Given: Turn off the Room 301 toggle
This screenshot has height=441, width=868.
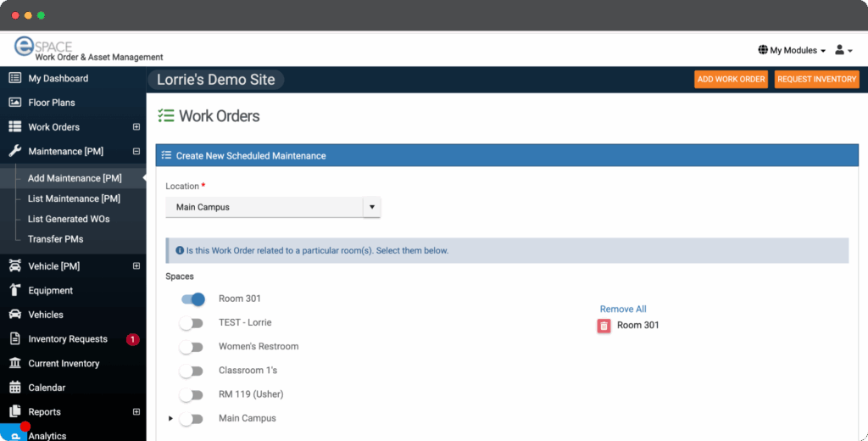Looking at the screenshot, I should pyautogui.click(x=192, y=299).
